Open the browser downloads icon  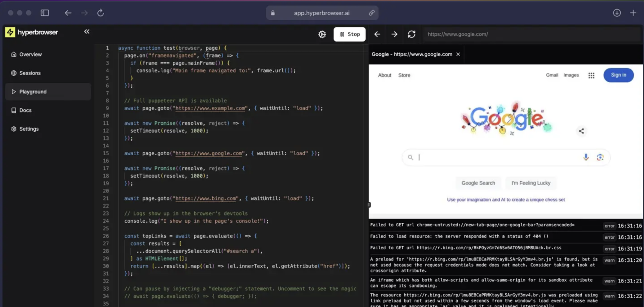click(x=617, y=13)
